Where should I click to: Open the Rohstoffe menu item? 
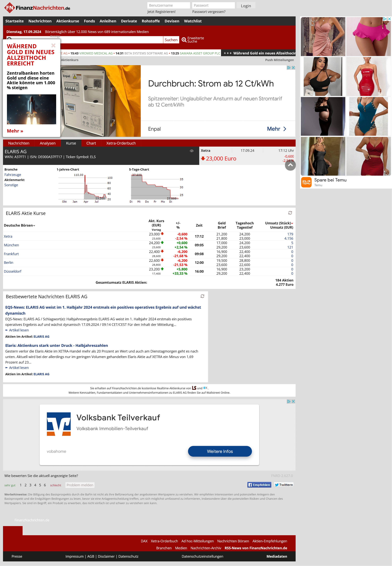coord(150,21)
